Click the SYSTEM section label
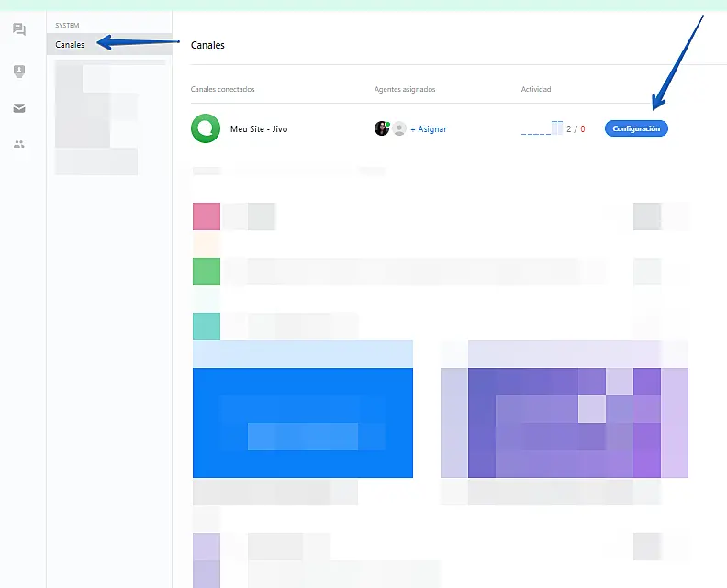The image size is (727, 588). [x=67, y=25]
